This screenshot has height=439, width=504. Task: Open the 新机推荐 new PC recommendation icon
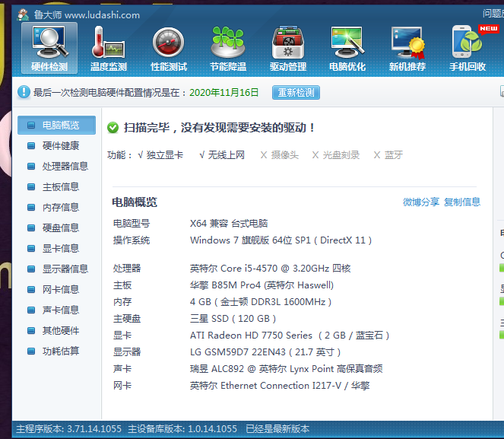point(407,47)
